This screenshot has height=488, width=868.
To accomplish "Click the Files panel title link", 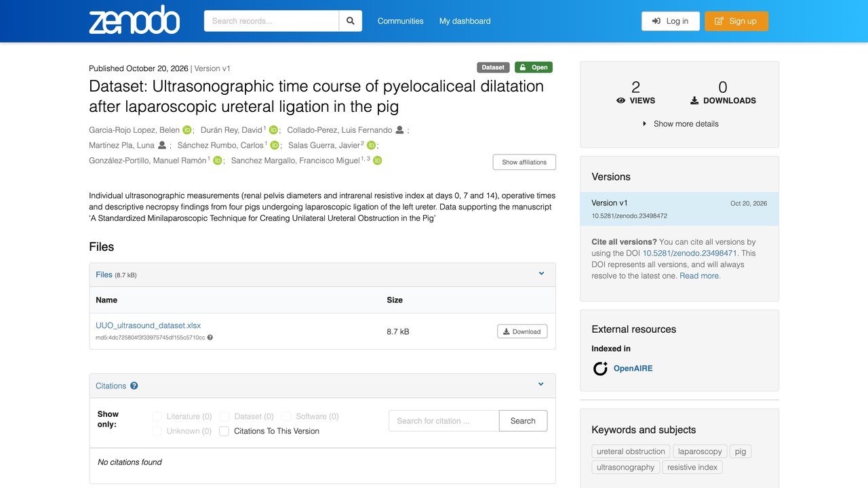I will click(104, 274).
